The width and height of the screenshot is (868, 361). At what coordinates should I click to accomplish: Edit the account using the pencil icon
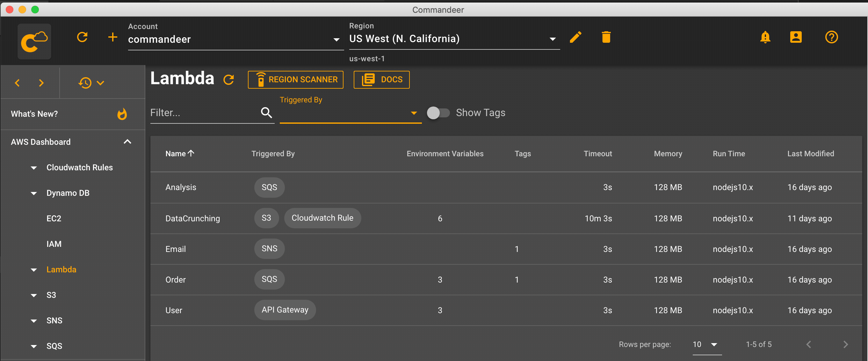[x=575, y=37]
